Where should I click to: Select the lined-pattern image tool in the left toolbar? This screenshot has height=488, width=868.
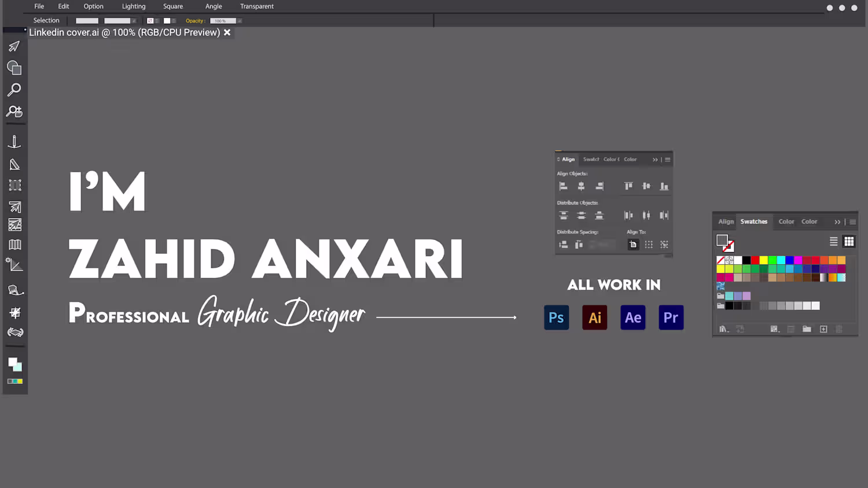tap(15, 225)
